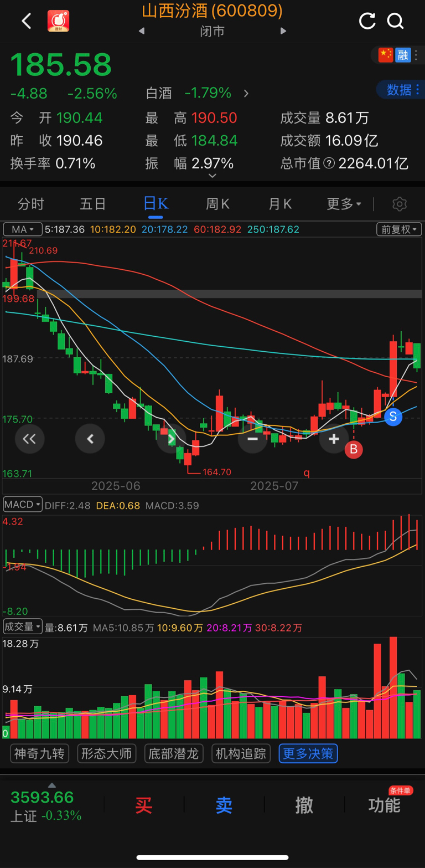
Task: Open chart settings gear icon
Action: tap(400, 204)
